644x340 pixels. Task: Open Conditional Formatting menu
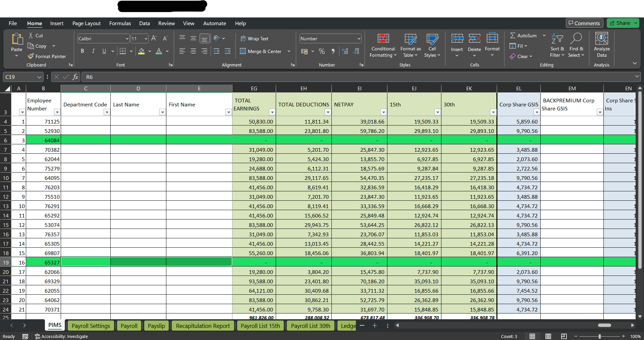(383, 46)
